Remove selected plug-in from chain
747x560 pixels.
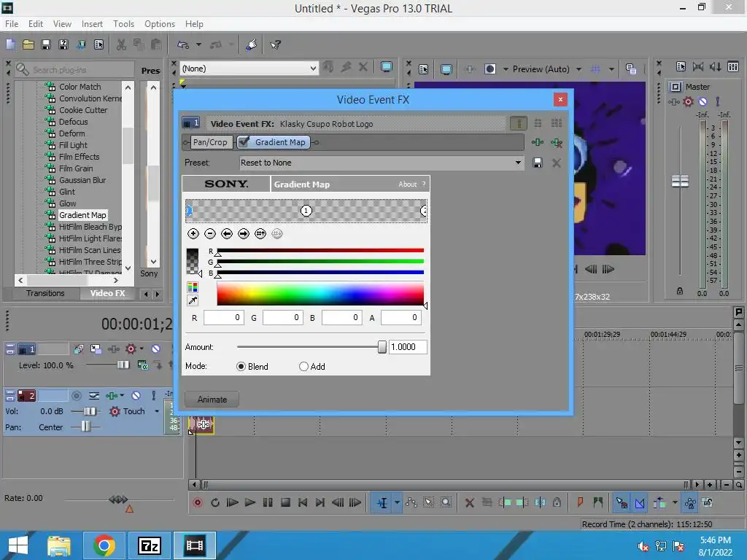click(557, 142)
